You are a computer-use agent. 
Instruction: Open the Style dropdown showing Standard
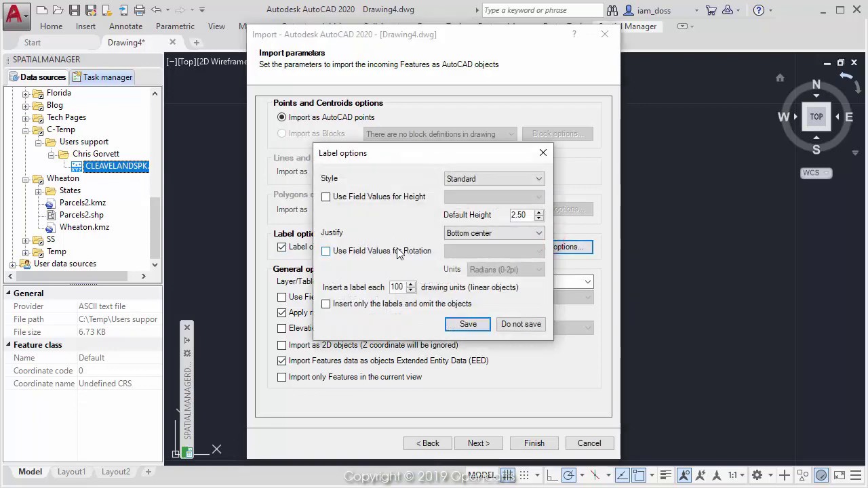point(494,179)
